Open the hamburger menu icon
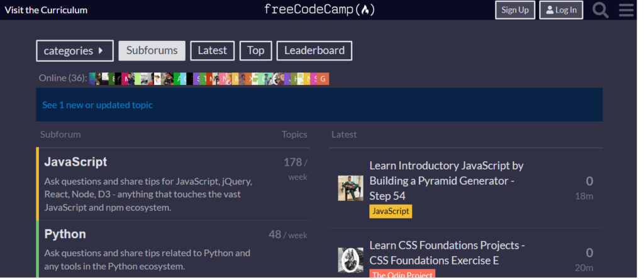This screenshot has width=644, height=279. (x=626, y=10)
